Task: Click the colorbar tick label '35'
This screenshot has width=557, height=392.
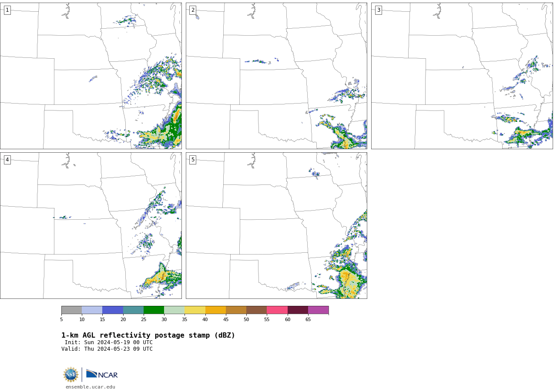Action: point(185,320)
